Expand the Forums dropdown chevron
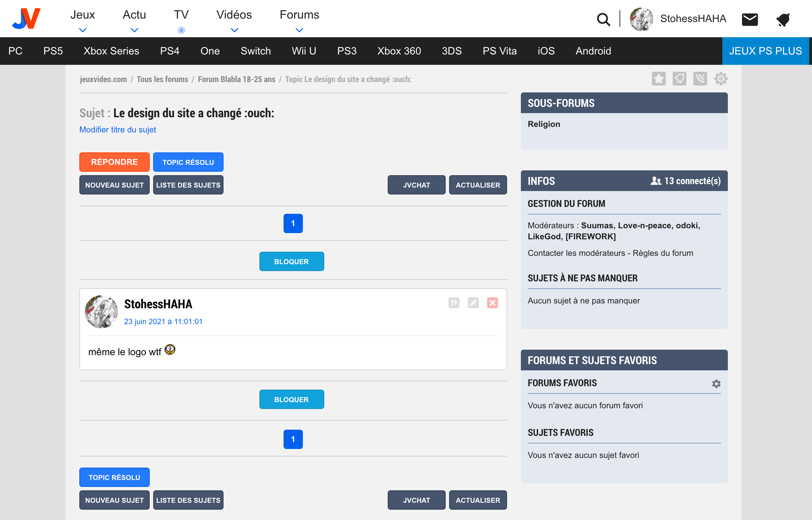The width and height of the screenshot is (812, 520). click(x=299, y=30)
